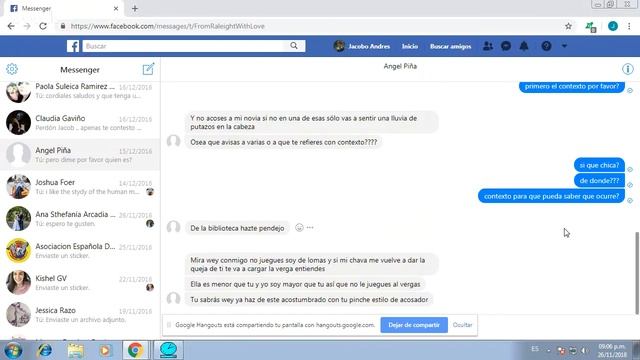Click message 'si que chica?'

click(599, 165)
